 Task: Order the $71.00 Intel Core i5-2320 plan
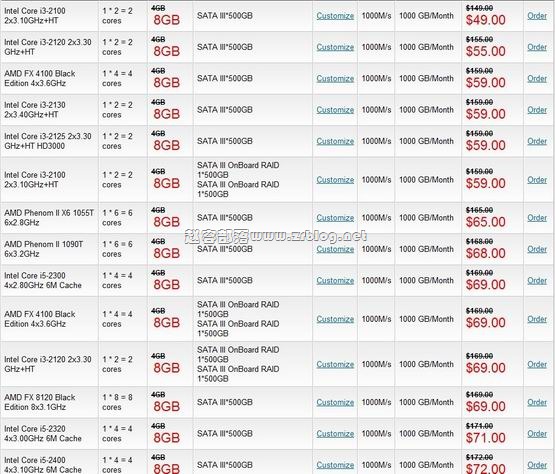(537, 434)
